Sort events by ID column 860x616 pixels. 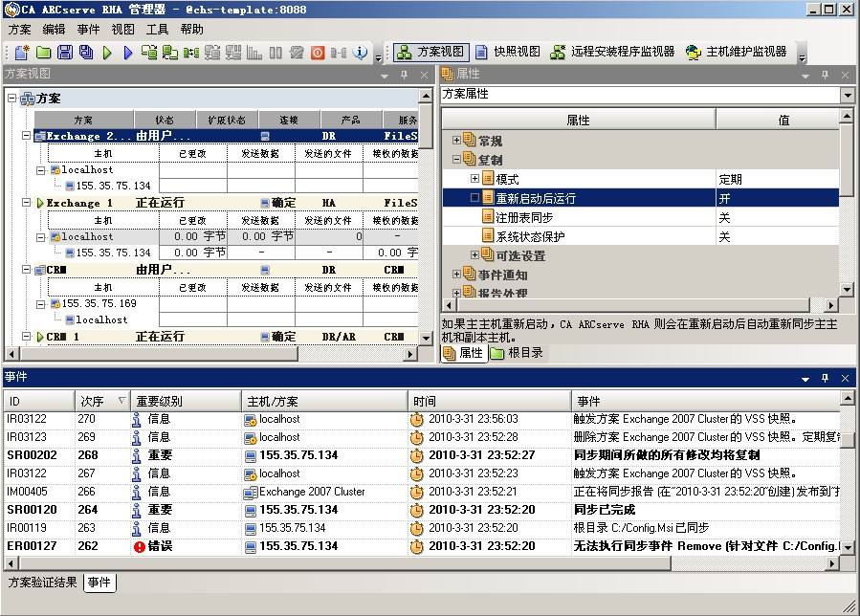(x=39, y=402)
